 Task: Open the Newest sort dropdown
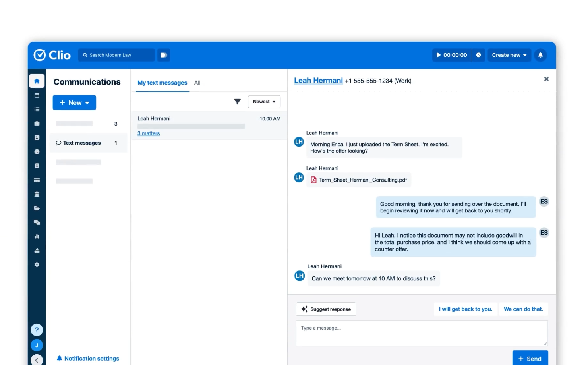coord(264,102)
